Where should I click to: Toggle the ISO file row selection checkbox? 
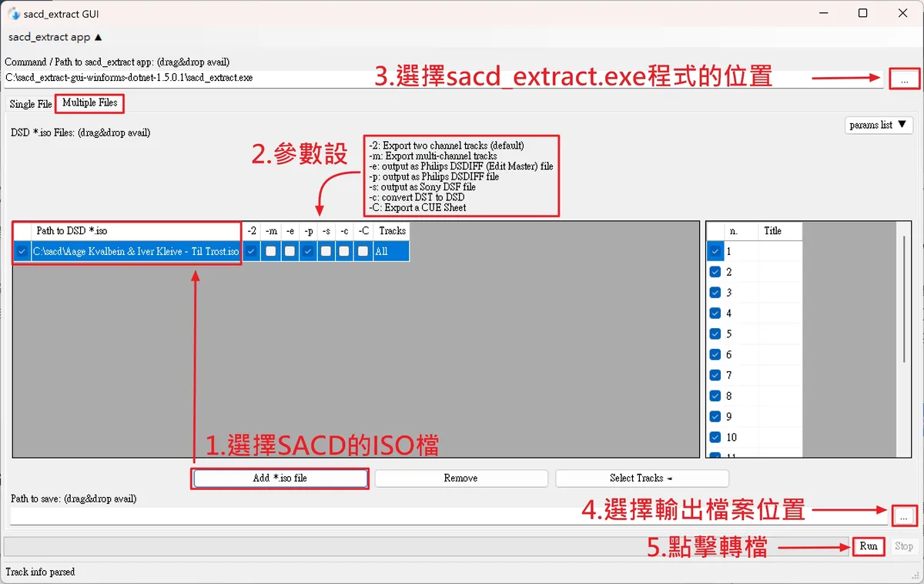tap(22, 251)
